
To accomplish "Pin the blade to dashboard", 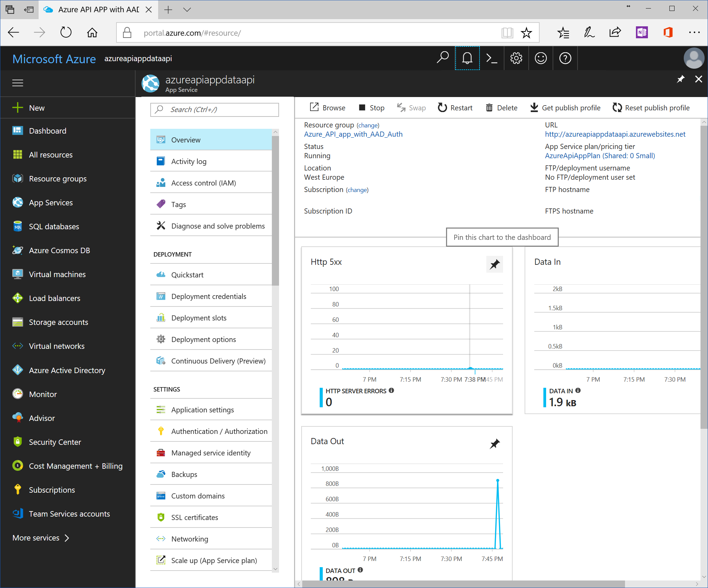I will (x=680, y=79).
